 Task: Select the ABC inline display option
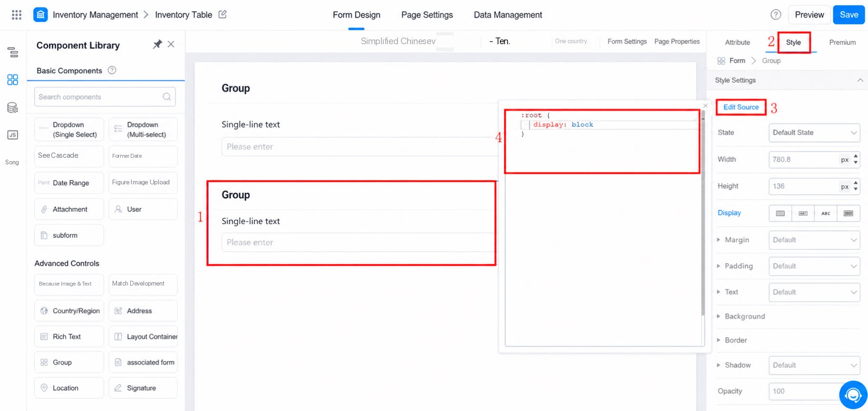point(826,213)
